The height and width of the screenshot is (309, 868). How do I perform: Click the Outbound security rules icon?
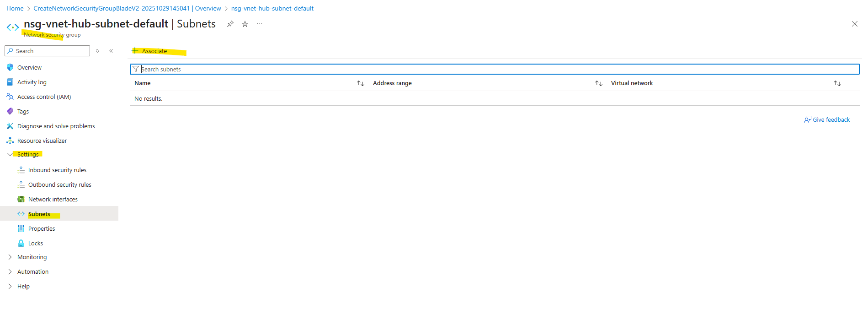[21, 184]
